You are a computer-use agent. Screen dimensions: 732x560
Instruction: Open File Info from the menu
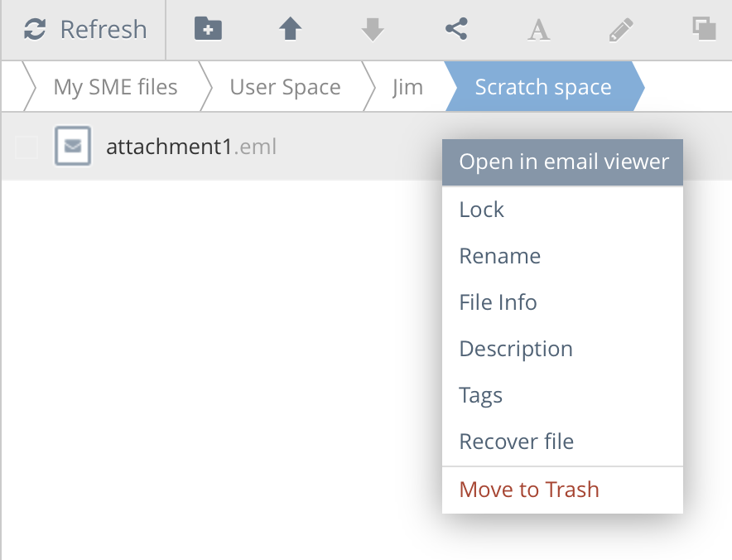coord(562,302)
